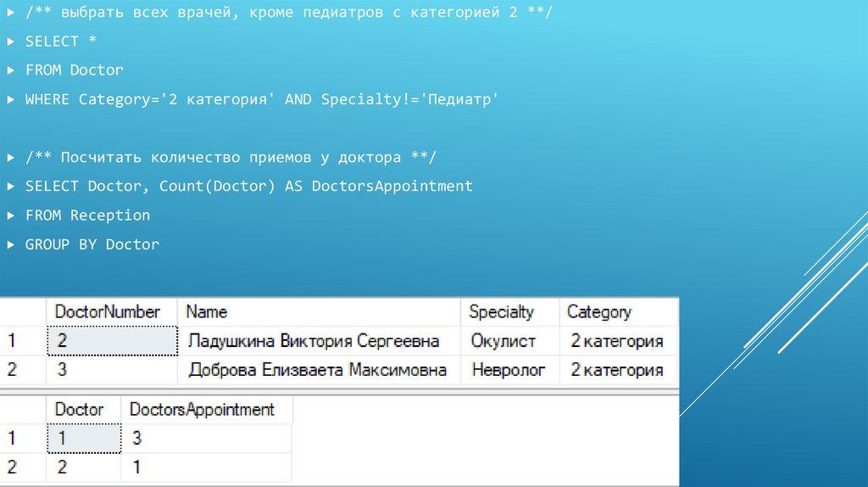Image resolution: width=868 pixels, height=487 pixels.
Task: Click the highlighted Doctor cell containing 1
Action: [x=83, y=439]
